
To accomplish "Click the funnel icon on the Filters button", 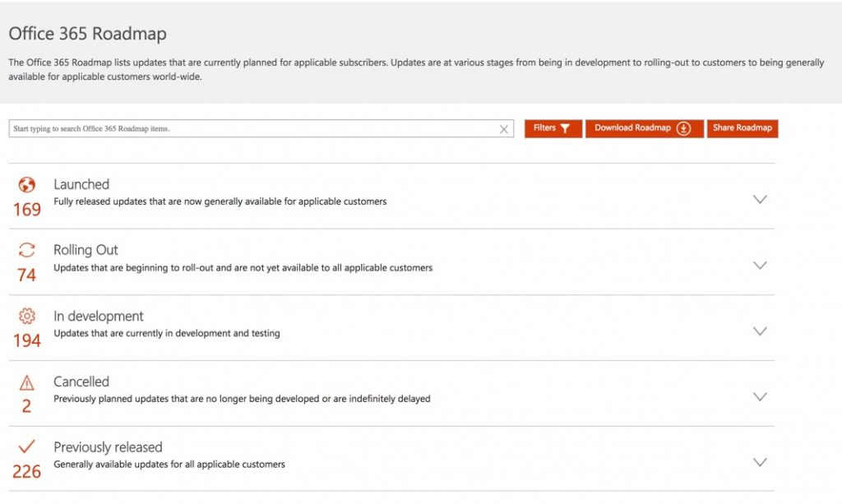I will (567, 128).
